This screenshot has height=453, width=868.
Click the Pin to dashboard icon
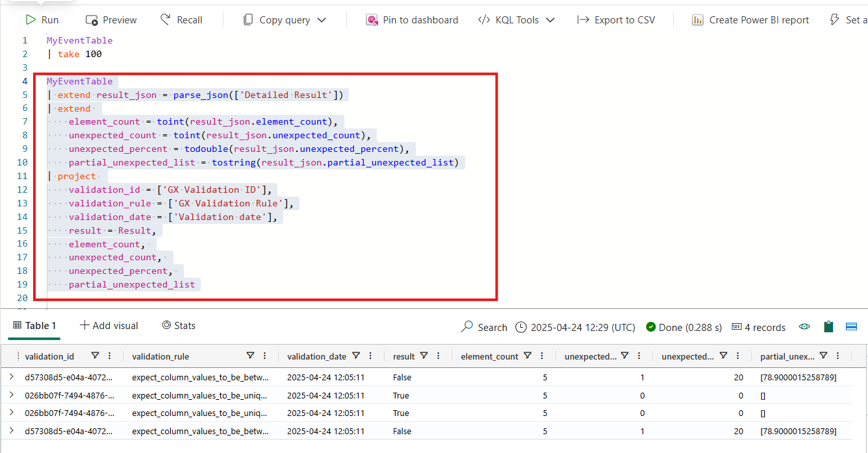372,20
